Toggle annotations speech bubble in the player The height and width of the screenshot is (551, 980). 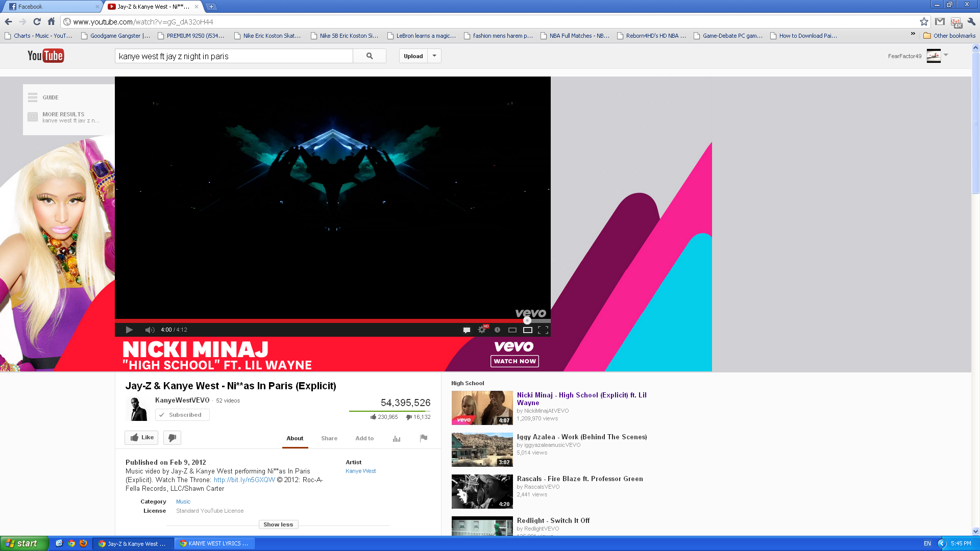(467, 330)
